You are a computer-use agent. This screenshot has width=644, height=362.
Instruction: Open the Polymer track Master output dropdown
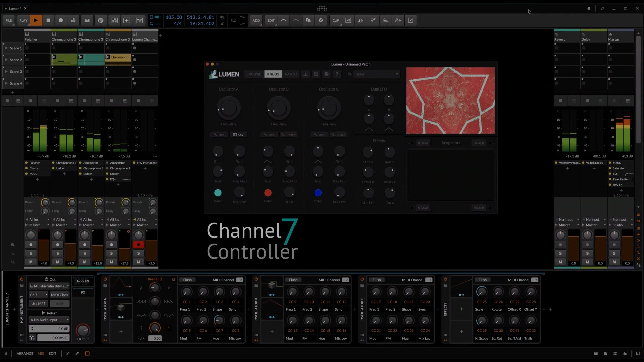pos(37,225)
